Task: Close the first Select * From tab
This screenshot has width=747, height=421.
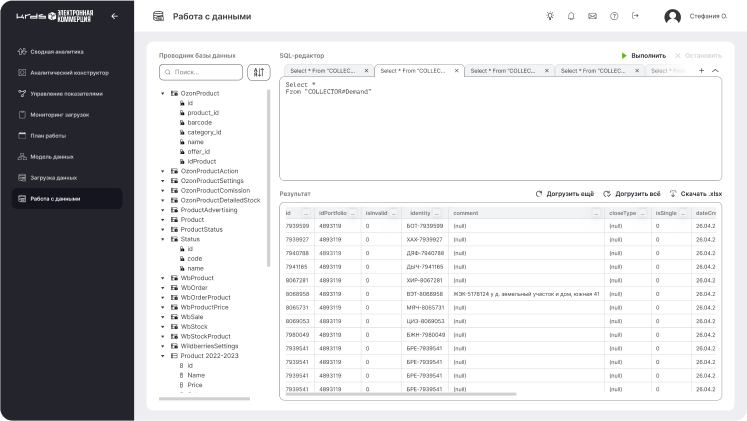Action: tap(368, 71)
